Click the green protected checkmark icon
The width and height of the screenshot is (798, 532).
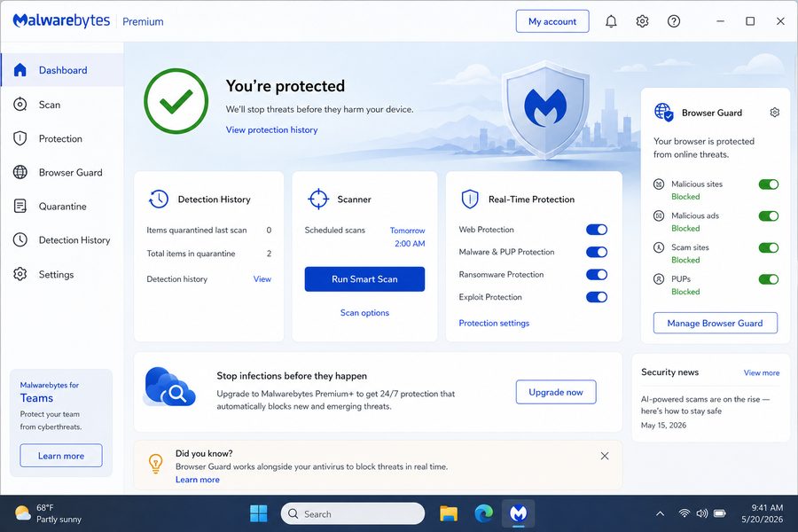click(176, 101)
